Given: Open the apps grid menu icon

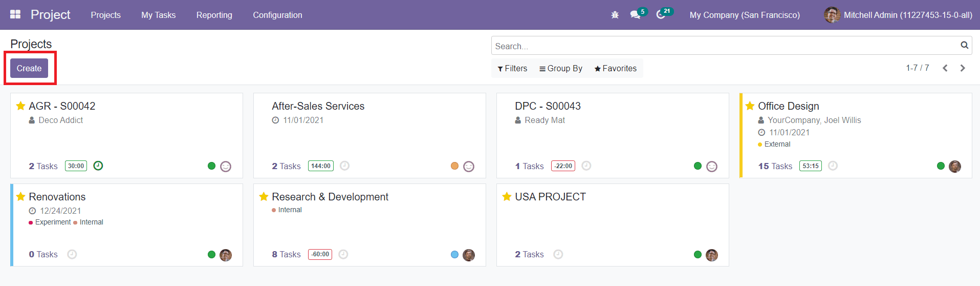Looking at the screenshot, I should coord(15,15).
